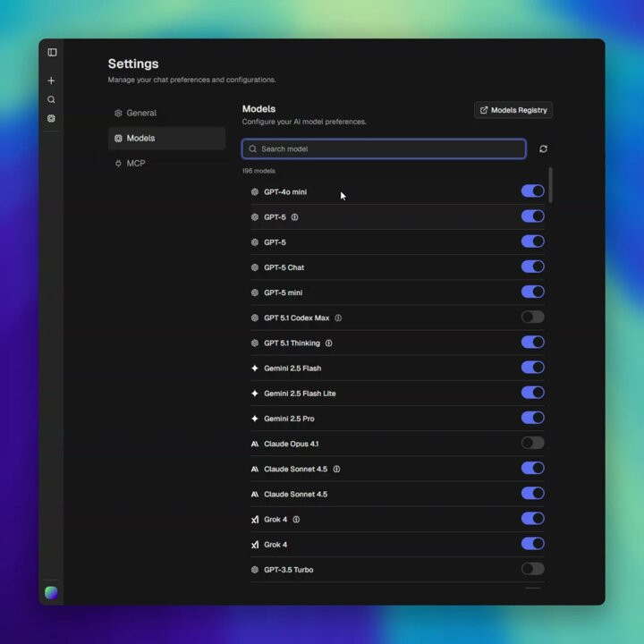The image size is (644, 644).
Task: Click the "Gemini 2.5 Flash" model name
Action: click(292, 369)
